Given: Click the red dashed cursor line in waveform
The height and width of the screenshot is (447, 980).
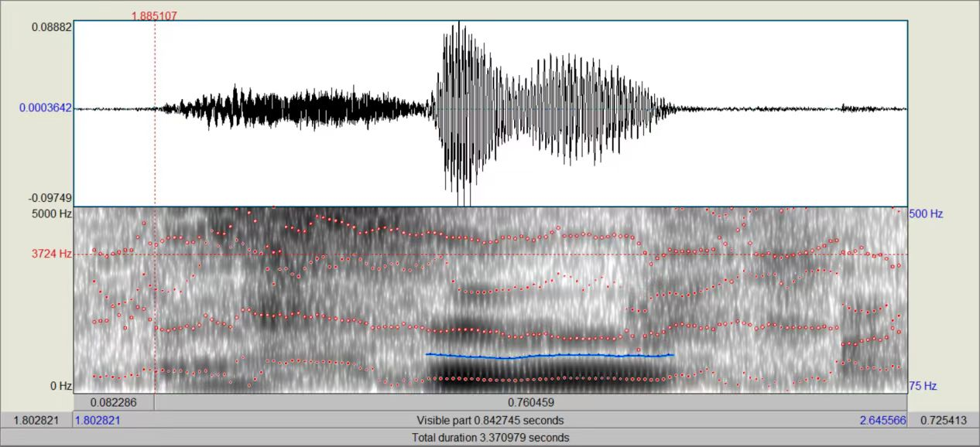Looking at the screenshot, I should point(155,155).
